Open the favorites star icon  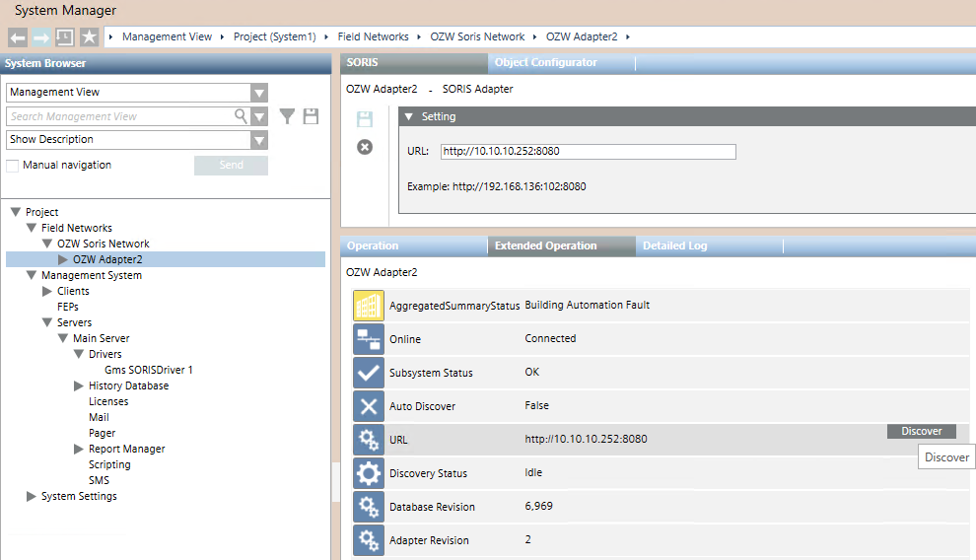89,37
